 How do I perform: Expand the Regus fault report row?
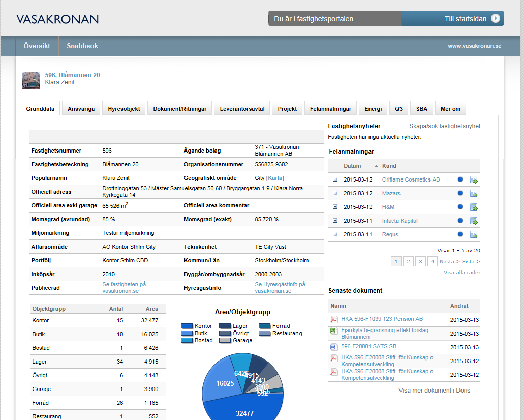click(x=335, y=234)
